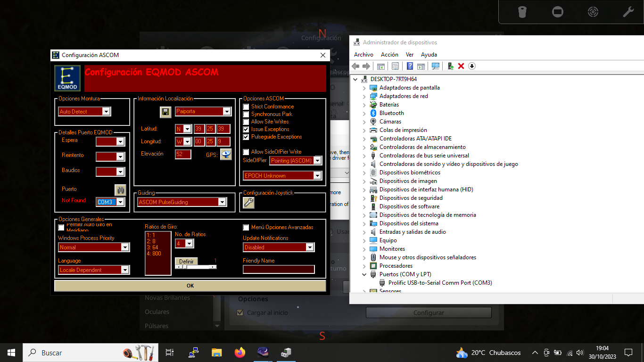
Task: Enable Menú Opciones Avanzadas checkbox
Action: point(246,227)
